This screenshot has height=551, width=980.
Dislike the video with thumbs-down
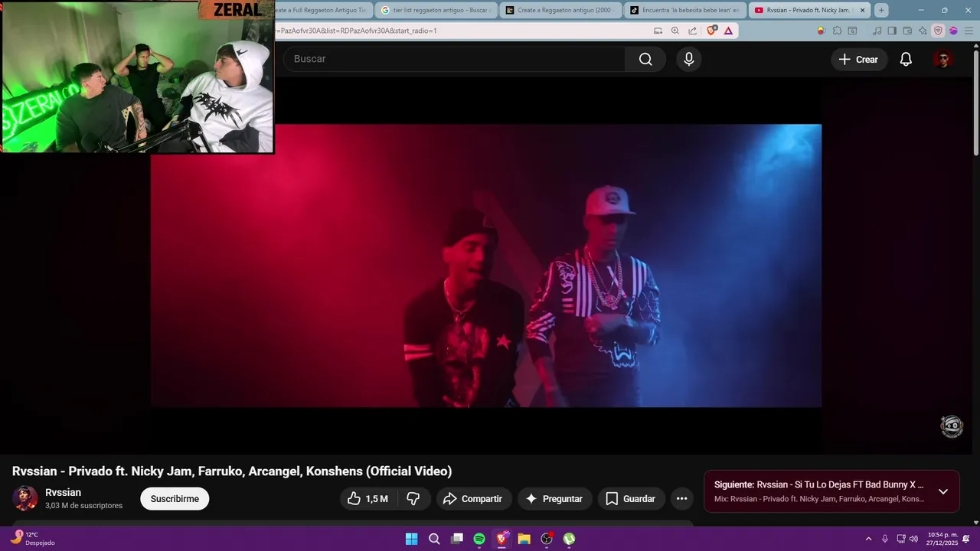(x=413, y=498)
